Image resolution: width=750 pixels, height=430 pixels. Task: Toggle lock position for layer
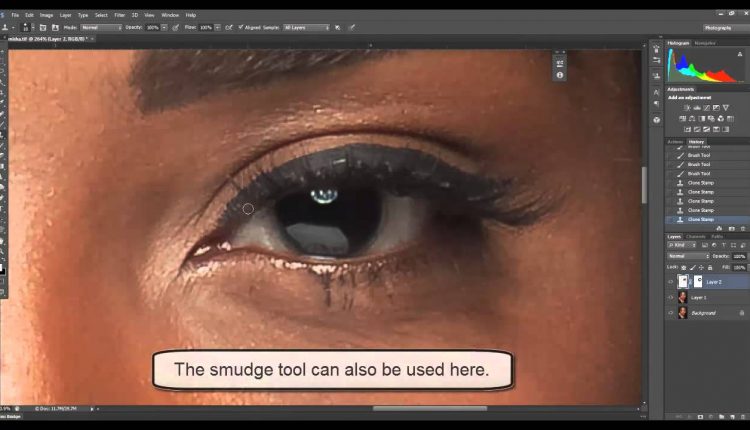pyautogui.click(x=702, y=268)
